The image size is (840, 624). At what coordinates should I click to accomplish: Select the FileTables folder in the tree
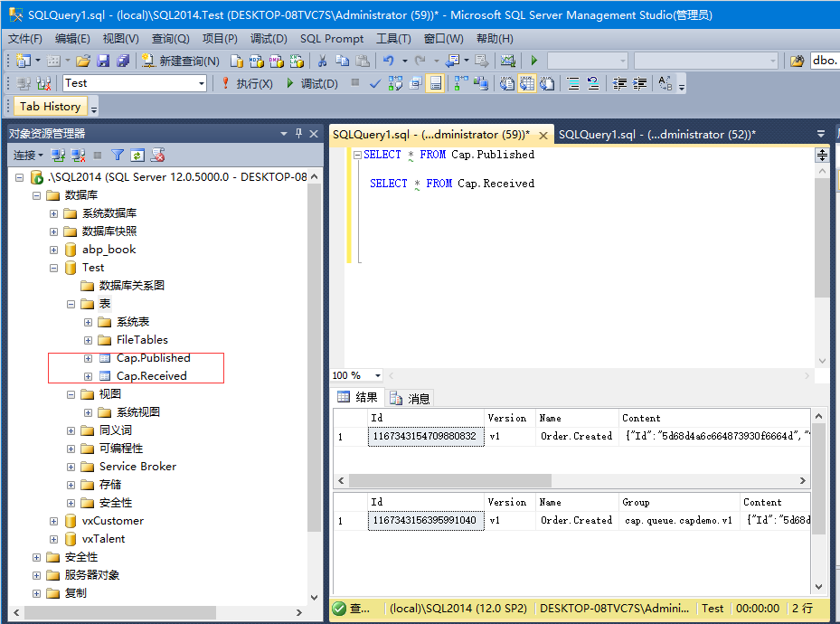(x=142, y=340)
